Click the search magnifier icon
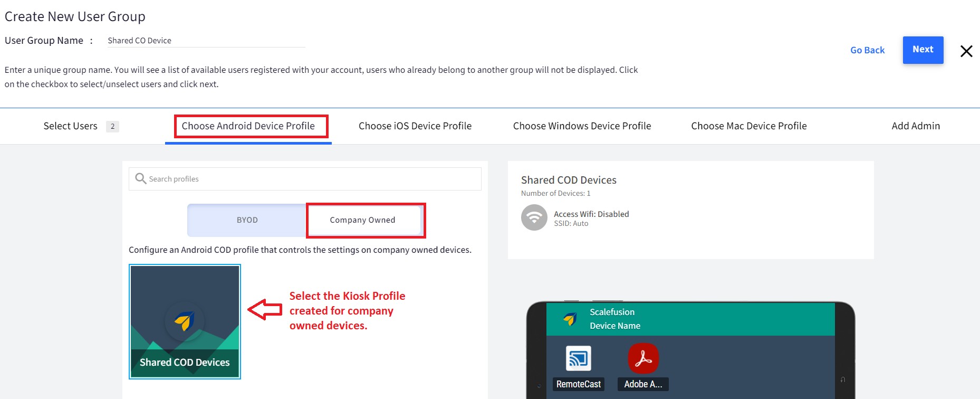The width and height of the screenshot is (980, 399). click(140, 179)
